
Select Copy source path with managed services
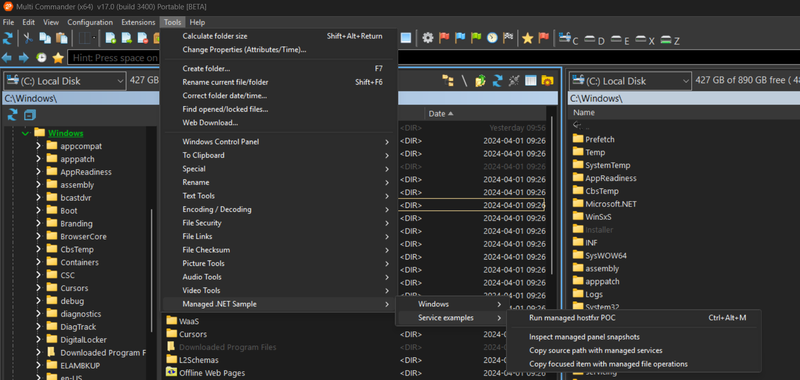pyautogui.click(x=634, y=350)
